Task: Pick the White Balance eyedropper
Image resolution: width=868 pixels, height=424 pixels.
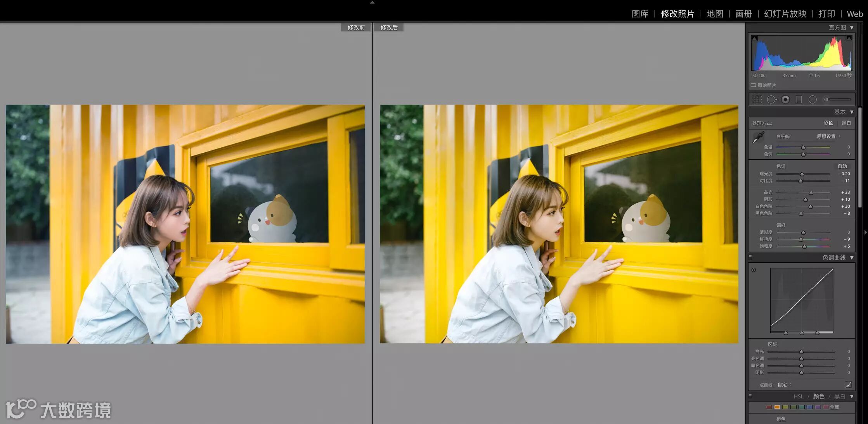Action: (x=758, y=137)
